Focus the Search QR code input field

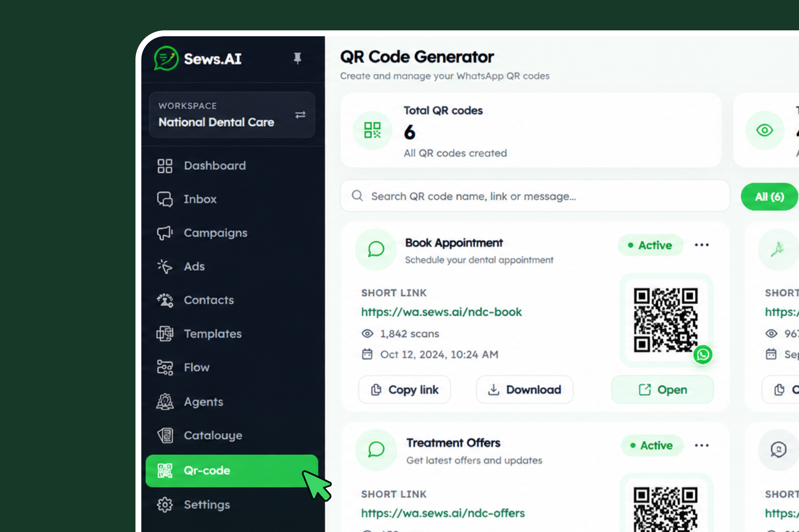(x=535, y=196)
